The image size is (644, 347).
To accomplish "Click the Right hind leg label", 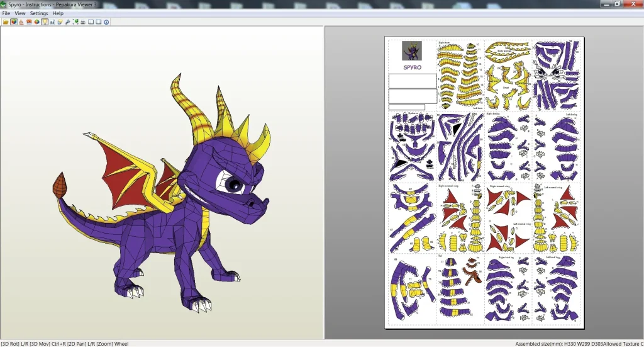I will tap(506, 258).
